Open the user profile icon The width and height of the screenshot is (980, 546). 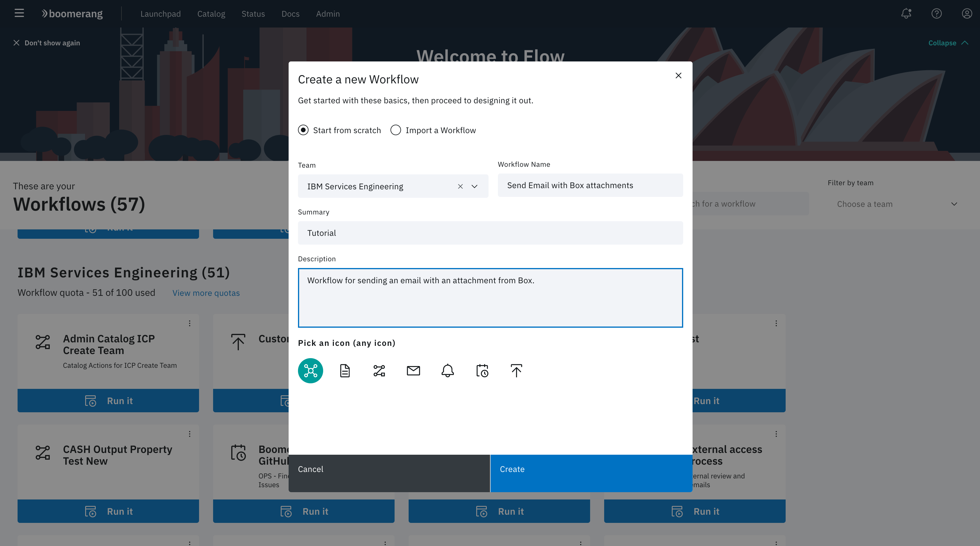click(967, 14)
